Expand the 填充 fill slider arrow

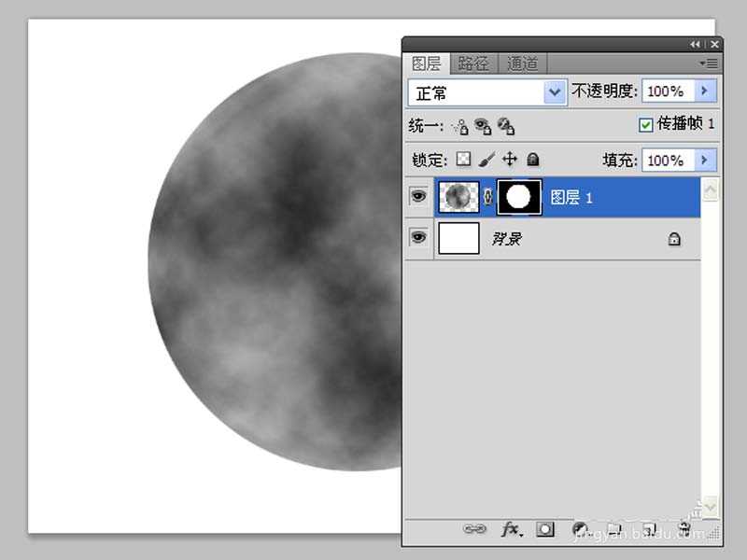tap(705, 160)
